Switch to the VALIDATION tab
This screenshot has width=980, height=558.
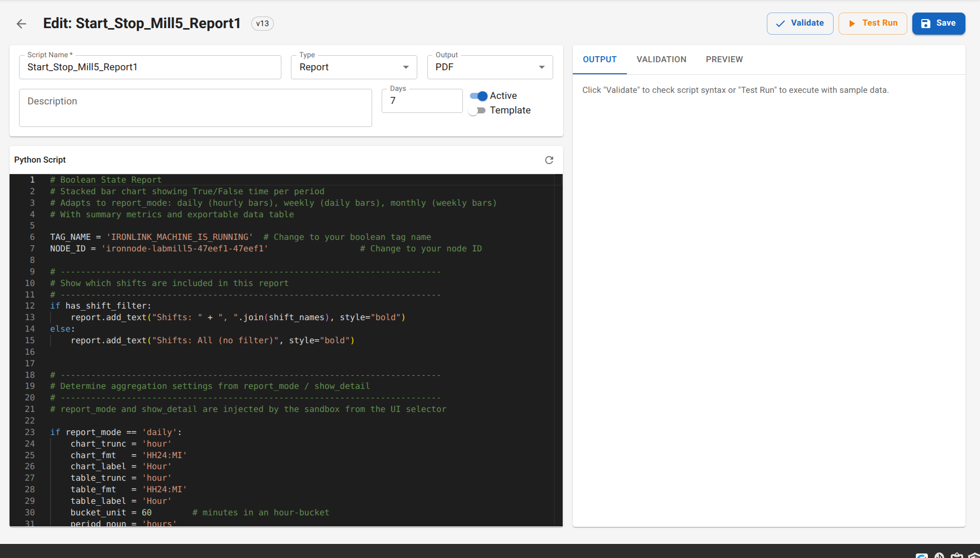(661, 59)
